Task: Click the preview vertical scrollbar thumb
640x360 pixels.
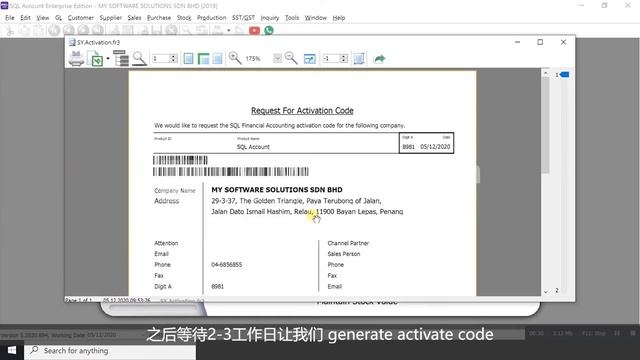Action: coord(545,126)
